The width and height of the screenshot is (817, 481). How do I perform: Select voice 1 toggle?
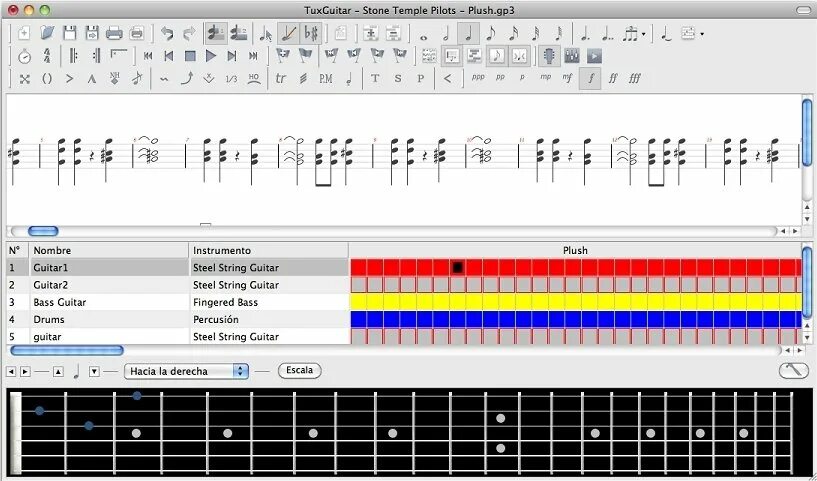(215, 33)
